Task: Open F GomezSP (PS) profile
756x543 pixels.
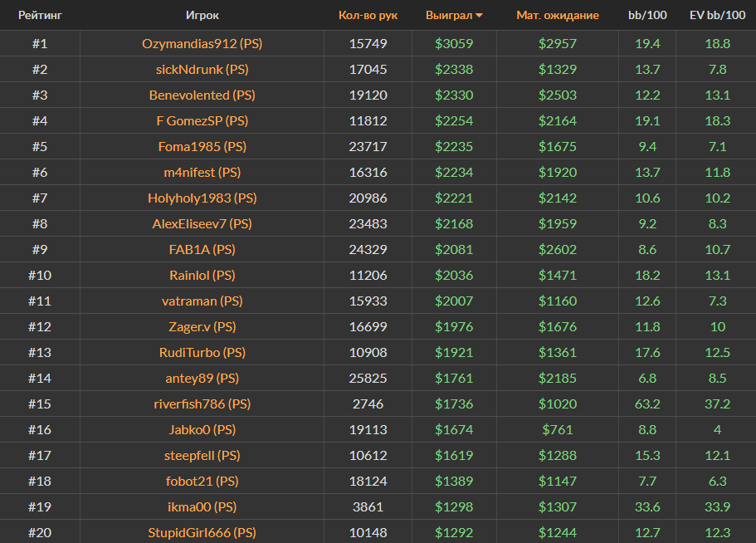Action: tap(202, 120)
